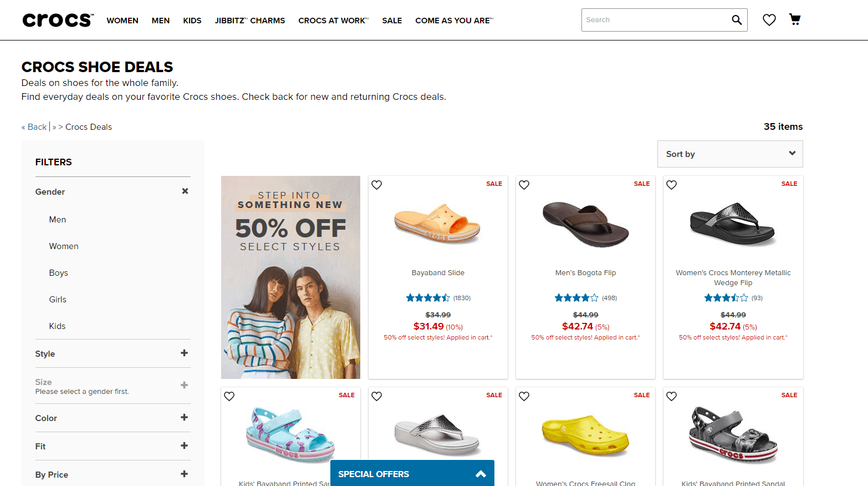Viewport: 868px width, 486px height.
Task: Click the 50% OFF select styles promo
Action: pos(290,277)
